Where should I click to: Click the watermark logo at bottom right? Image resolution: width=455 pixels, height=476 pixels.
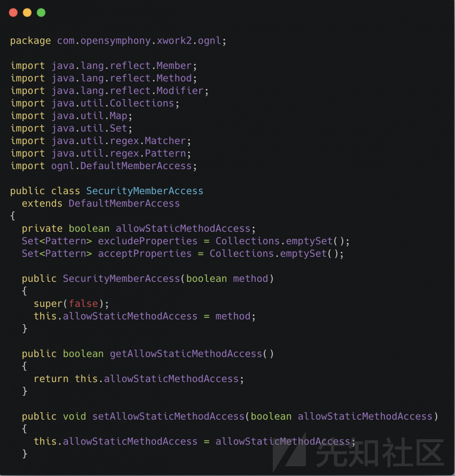click(x=359, y=452)
